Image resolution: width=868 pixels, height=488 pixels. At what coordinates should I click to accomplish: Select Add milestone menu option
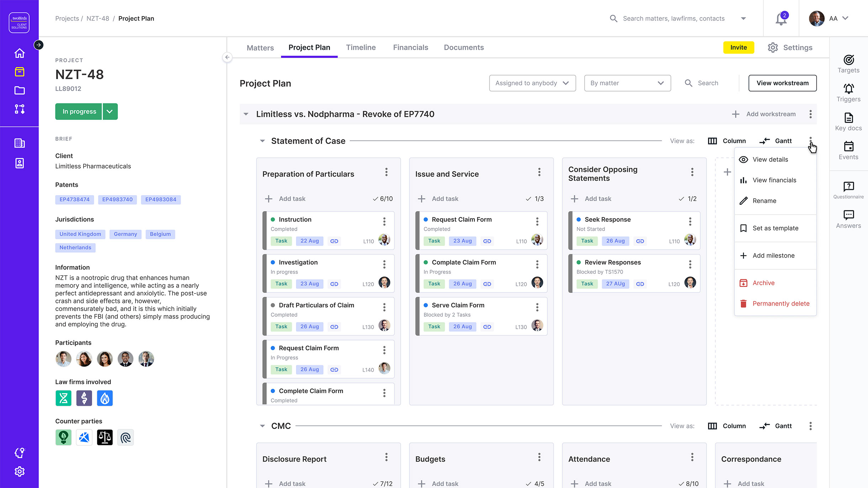point(776,256)
